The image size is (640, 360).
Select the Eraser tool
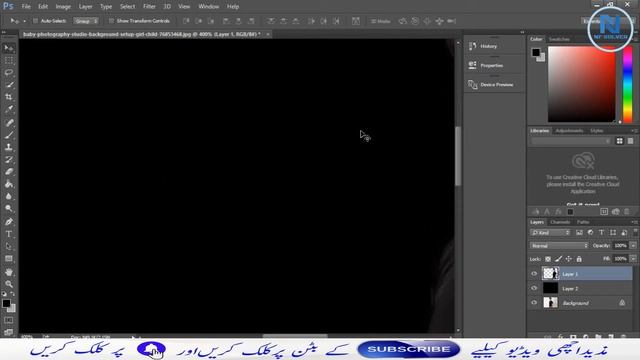pos(9,171)
